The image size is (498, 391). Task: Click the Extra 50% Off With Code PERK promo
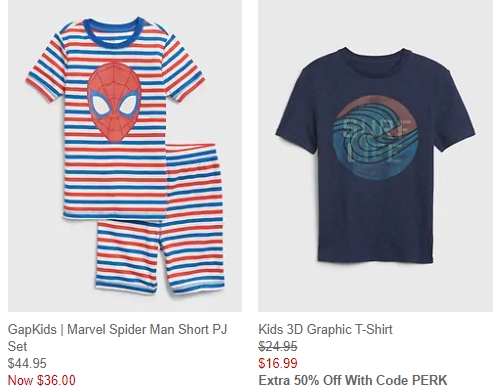(x=353, y=380)
